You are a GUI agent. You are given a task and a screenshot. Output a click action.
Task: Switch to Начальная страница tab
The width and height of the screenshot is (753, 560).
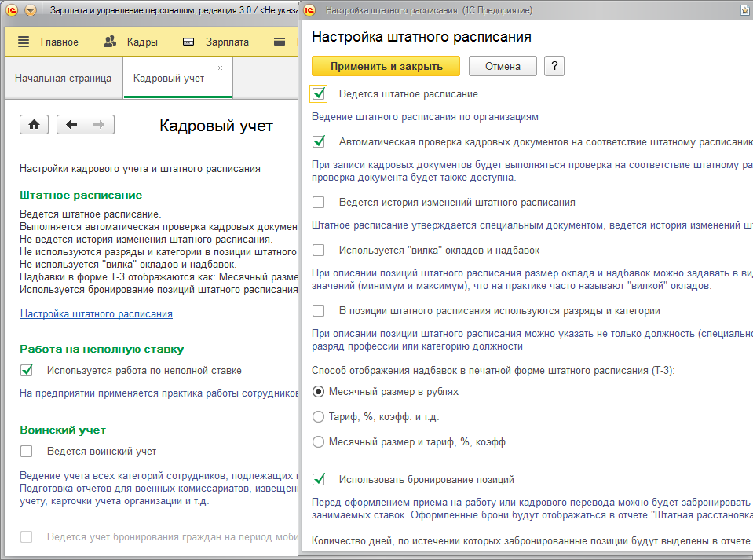tap(63, 79)
